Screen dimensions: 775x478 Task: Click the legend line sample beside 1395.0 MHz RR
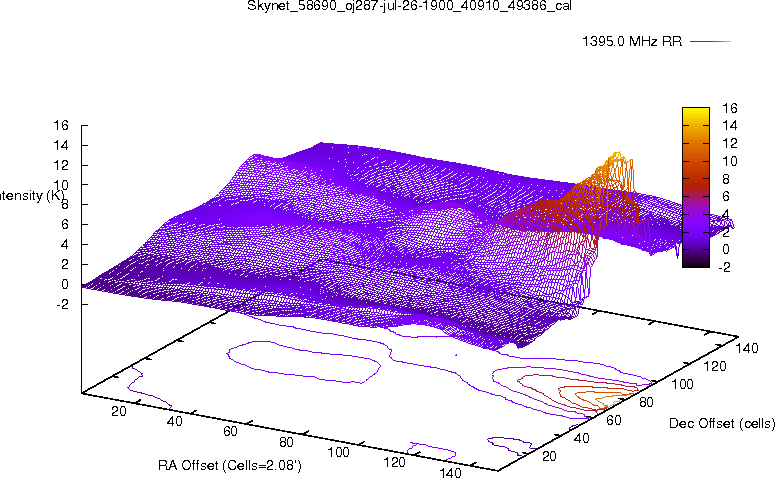pyautogui.click(x=710, y=42)
